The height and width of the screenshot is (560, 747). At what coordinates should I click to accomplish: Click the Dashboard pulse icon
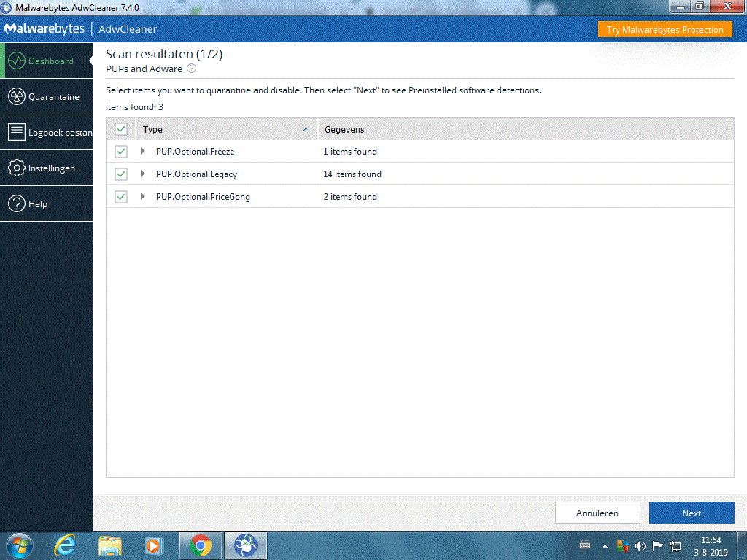[17, 61]
